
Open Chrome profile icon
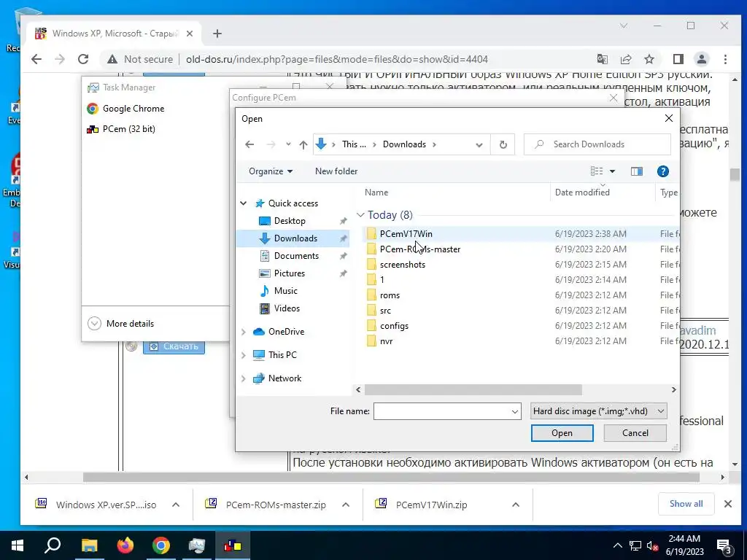(x=701, y=59)
